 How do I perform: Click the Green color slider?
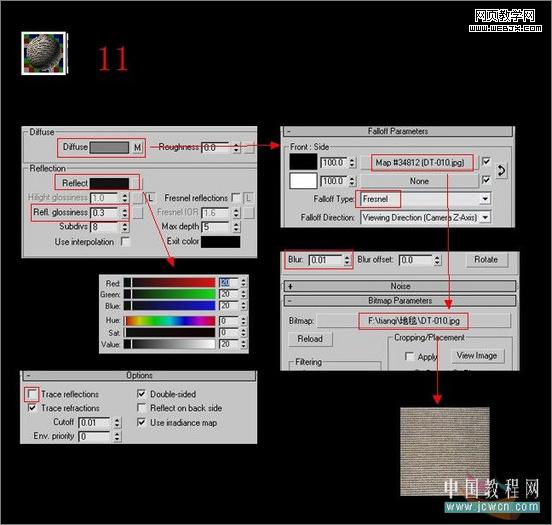click(170, 294)
